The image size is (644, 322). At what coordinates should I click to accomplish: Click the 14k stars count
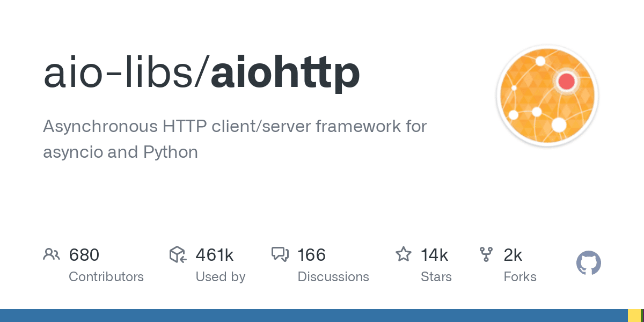coord(435,255)
